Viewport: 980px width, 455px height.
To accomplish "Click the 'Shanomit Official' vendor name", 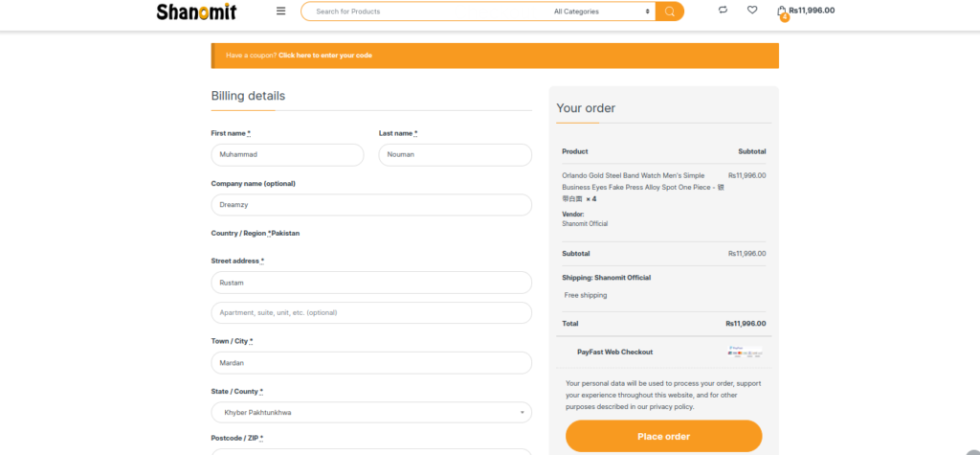I will pos(585,223).
